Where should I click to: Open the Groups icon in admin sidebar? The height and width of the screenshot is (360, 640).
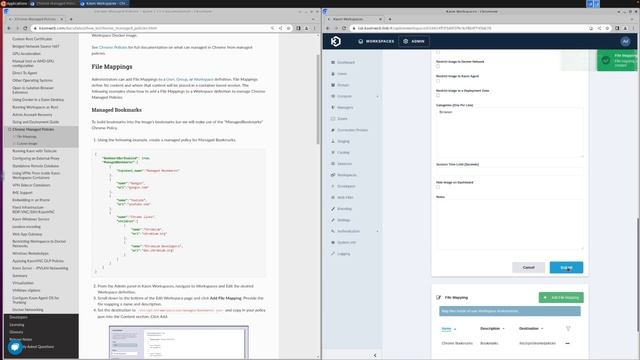click(333, 85)
